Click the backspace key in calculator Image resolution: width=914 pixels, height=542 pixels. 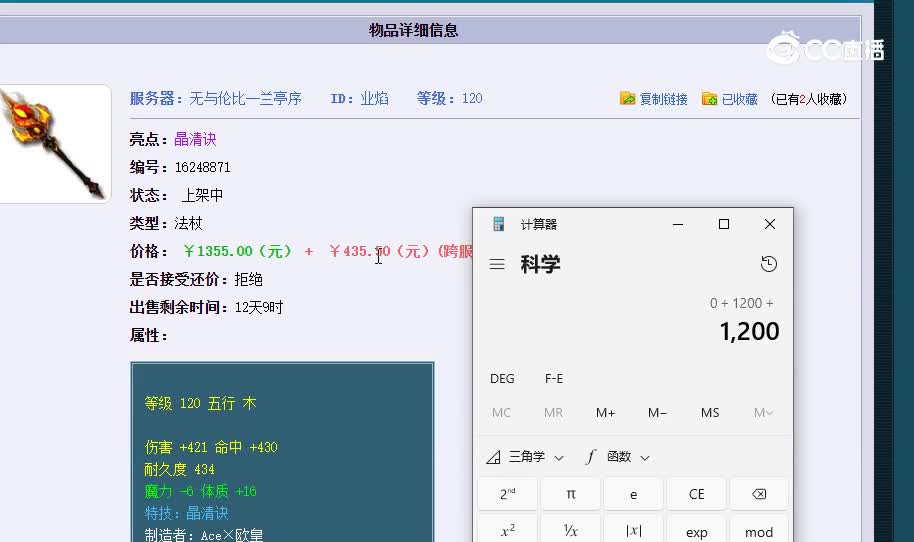(759, 494)
